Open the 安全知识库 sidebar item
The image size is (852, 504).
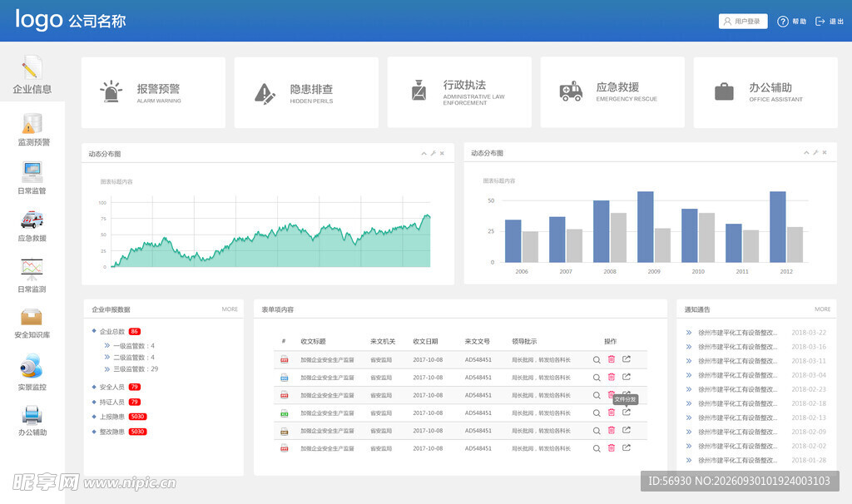tap(32, 324)
